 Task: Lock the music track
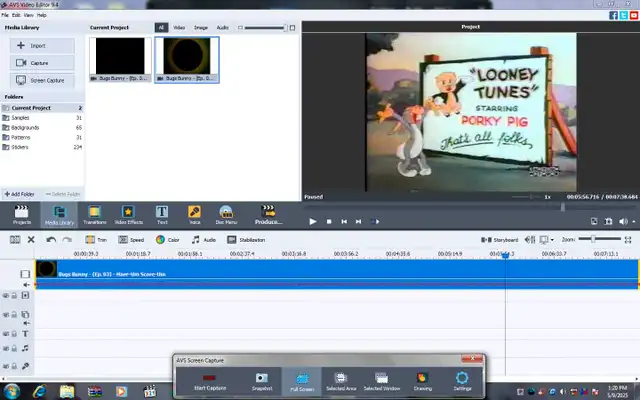click(x=14, y=348)
